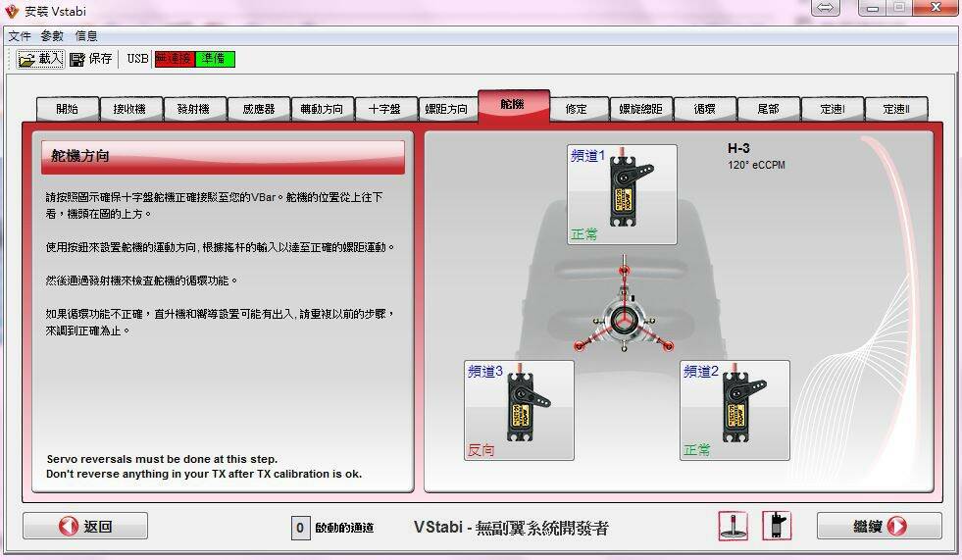Switch to the 循環 tab

click(705, 109)
